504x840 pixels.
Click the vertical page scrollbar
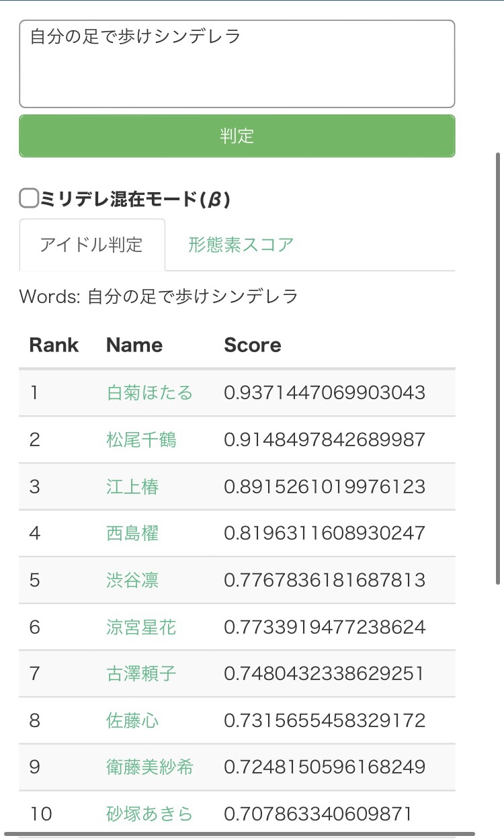(x=498, y=368)
